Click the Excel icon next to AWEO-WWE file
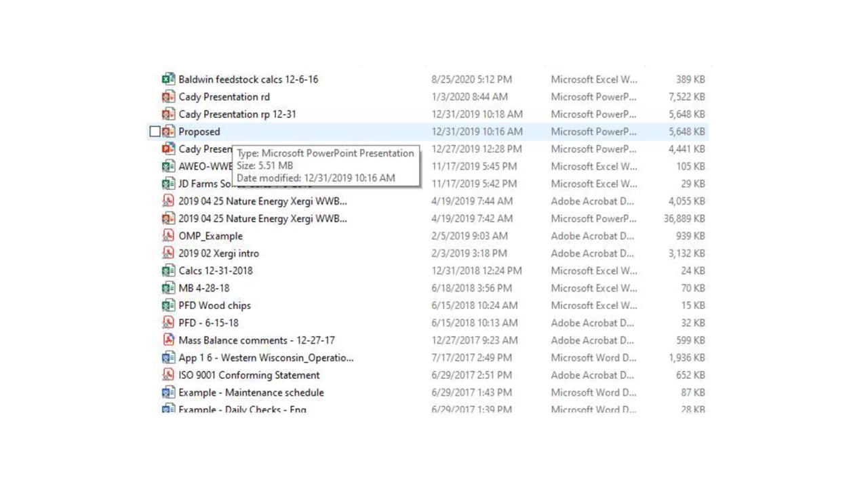 [x=168, y=166]
